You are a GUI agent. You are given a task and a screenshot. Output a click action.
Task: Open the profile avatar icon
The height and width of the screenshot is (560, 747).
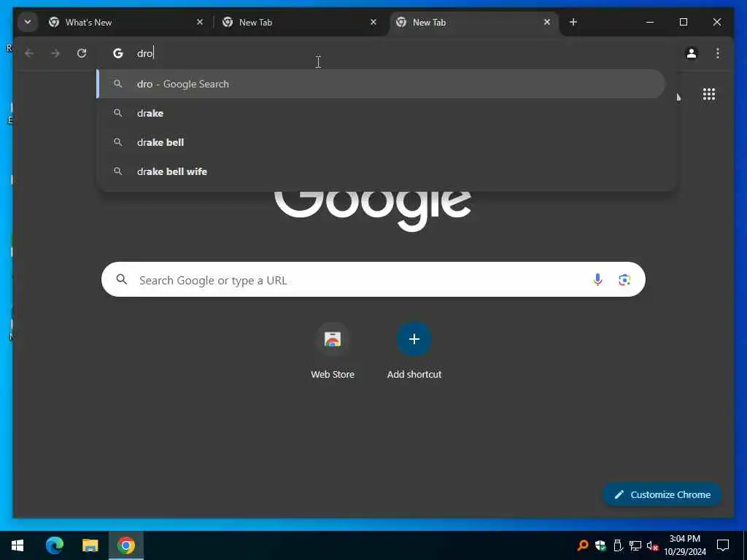coord(692,53)
